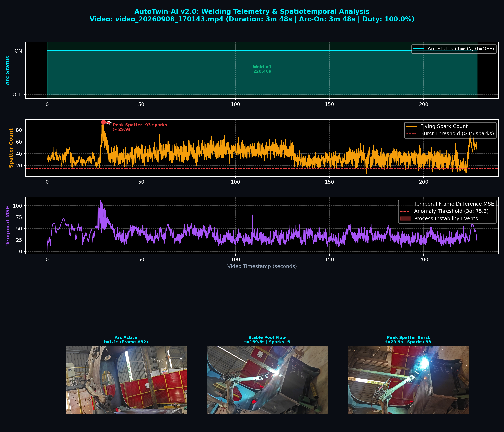Click Temporal Frame Difference MSE legend entry

coord(447,204)
